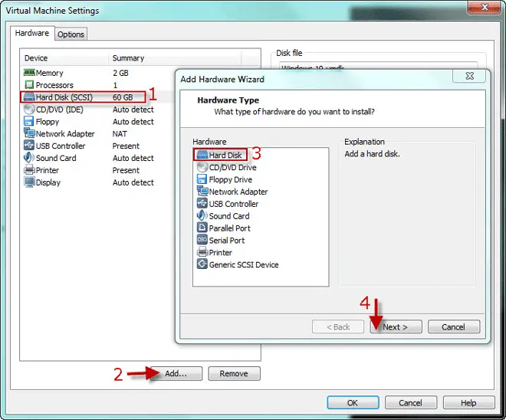The image size is (506, 420).
Task: Select Network Adapter icon in wizard list
Action: click(202, 192)
